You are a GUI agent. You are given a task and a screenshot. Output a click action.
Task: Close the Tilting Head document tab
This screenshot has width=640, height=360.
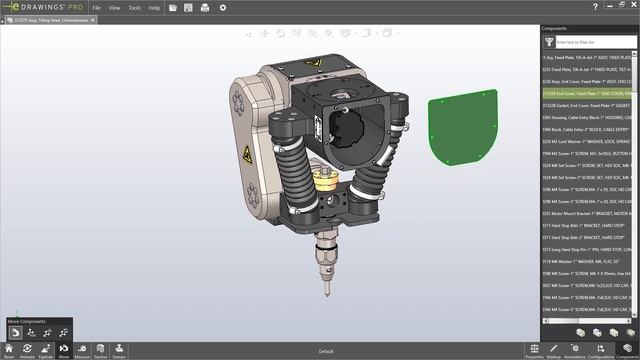click(x=93, y=20)
